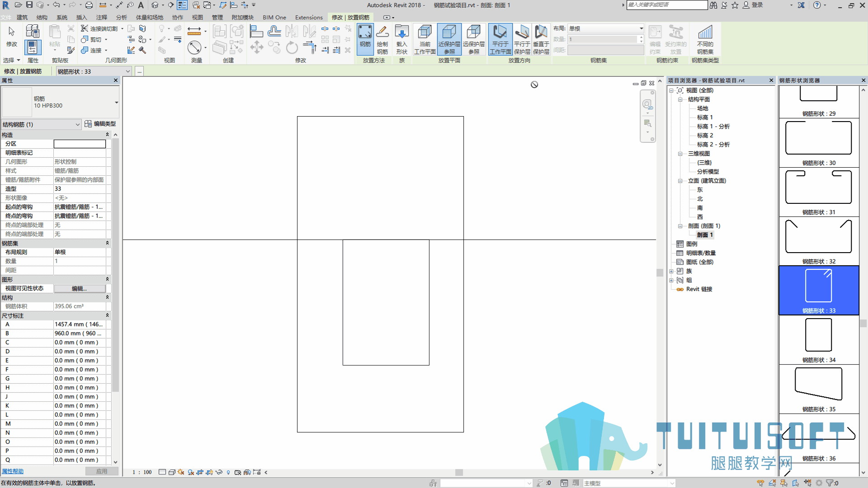868x488 pixels.
Task: Click the 不同的钢筋集 rebar set type icon
Action: [705, 40]
